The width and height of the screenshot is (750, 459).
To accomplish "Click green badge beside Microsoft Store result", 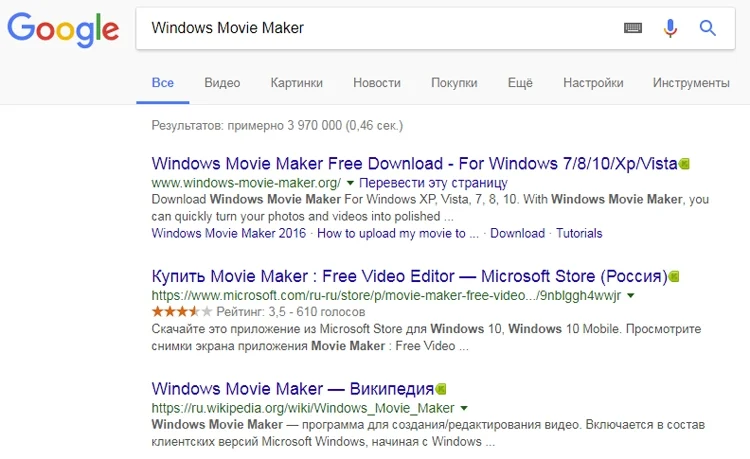I will [674, 276].
